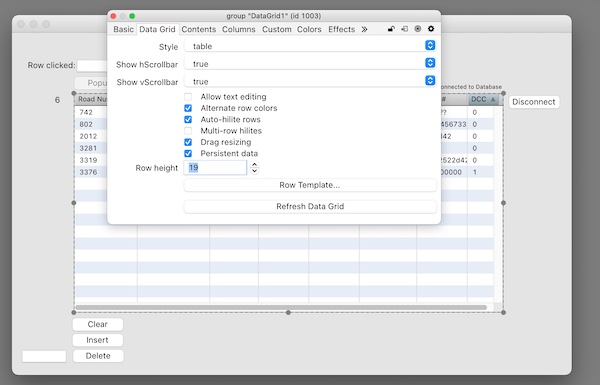600x385 pixels.
Task: Open the Show vScrollbar dropdown
Action: pos(310,81)
